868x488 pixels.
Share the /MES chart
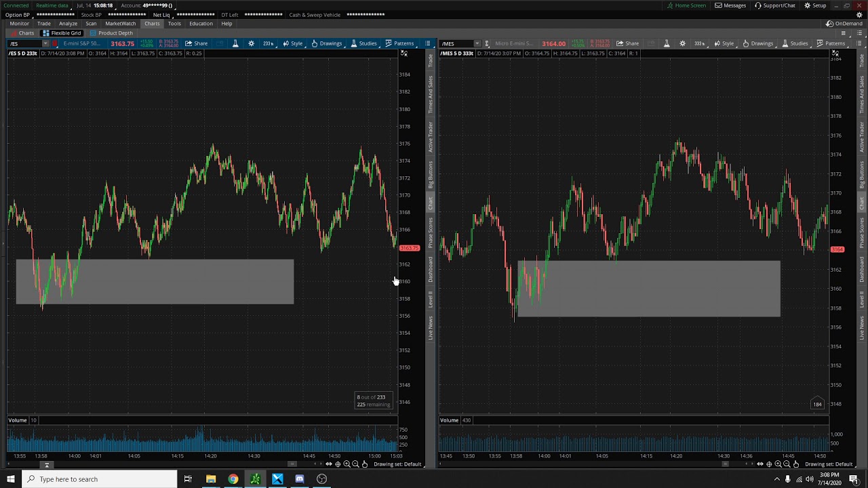pyautogui.click(x=627, y=43)
